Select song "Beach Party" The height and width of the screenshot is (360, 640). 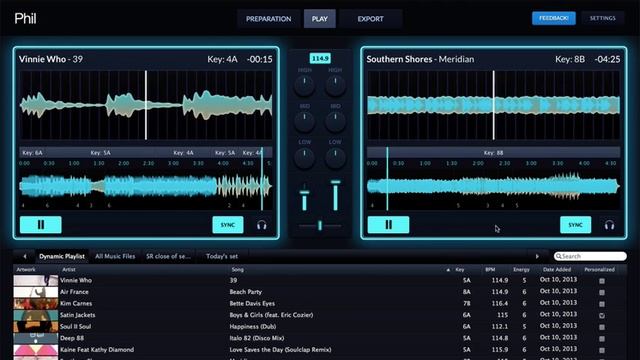point(246,292)
